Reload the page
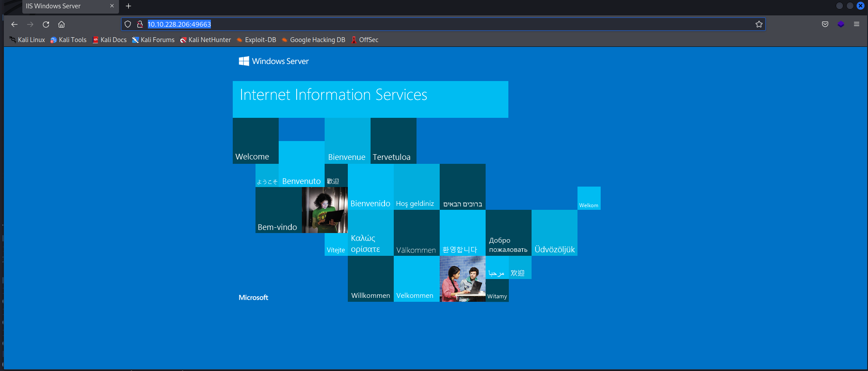The image size is (868, 371). pyautogui.click(x=46, y=25)
